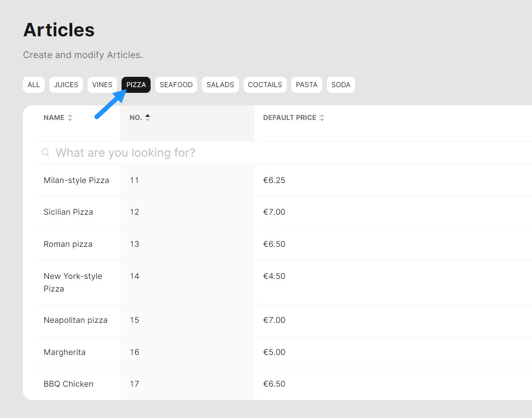Select the SODA category filter
The height and width of the screenshot is (418, 532).
(x=341, y=85)
